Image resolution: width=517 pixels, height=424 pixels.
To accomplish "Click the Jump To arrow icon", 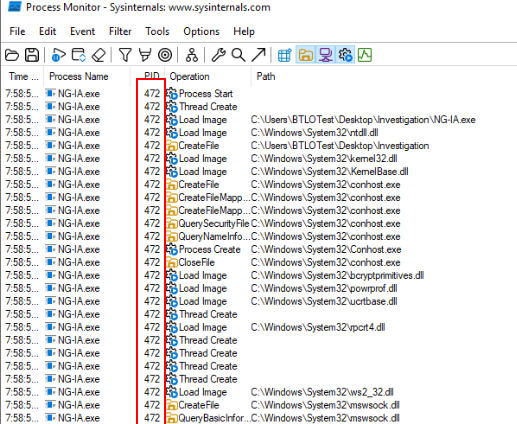I will (x=258, y=55).
